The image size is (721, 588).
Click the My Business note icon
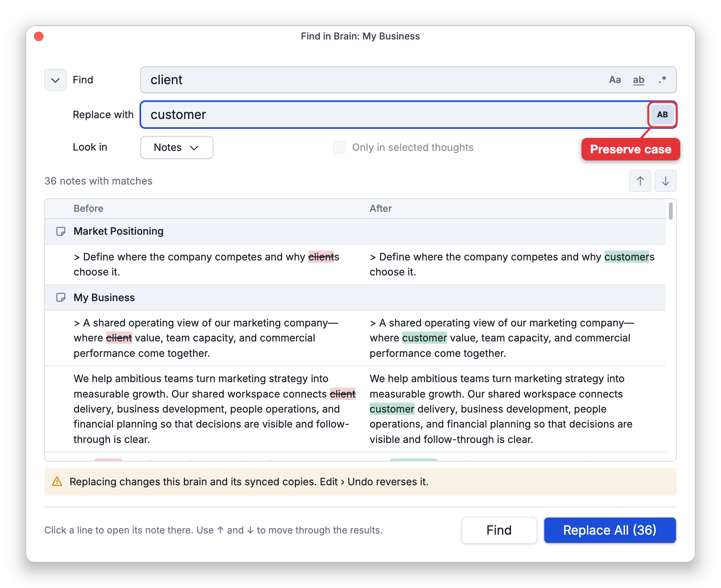pos(61,298)
